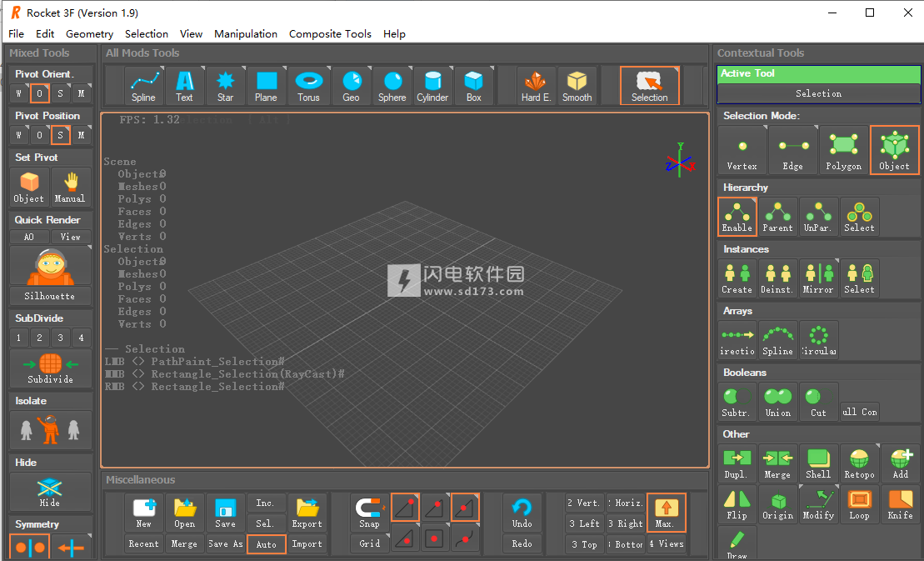The height and width of the screenshot is (561, 924).
Task: Open the Composite Tools menu
Action: click(x=330, y=33)
